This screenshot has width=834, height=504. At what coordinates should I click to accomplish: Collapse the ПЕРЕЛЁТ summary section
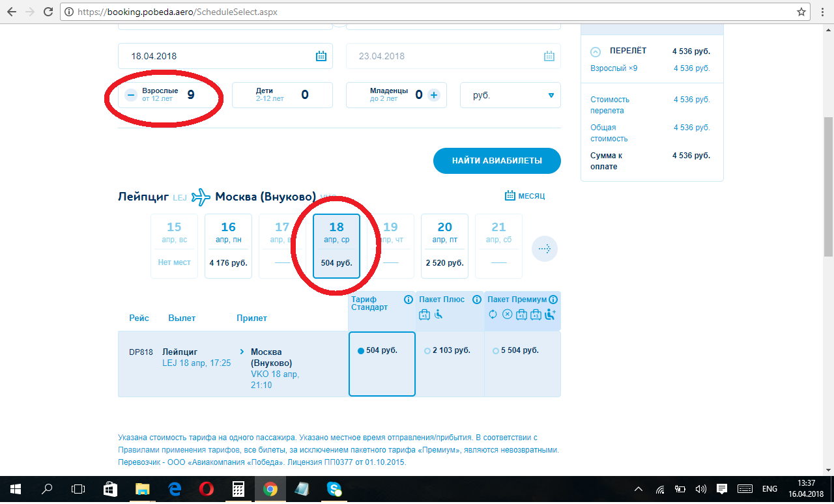pyautogui.click(x=596, y=51)
